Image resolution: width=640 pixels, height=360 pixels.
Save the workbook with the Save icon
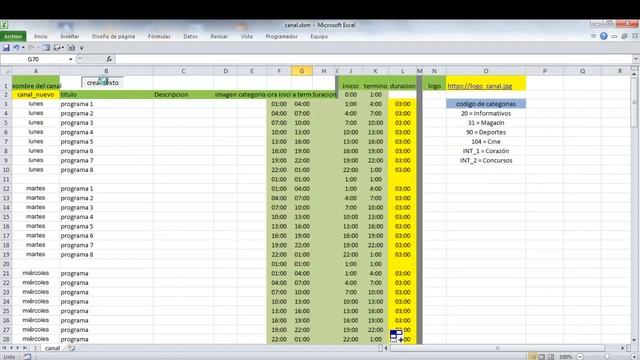coord(6,48)
